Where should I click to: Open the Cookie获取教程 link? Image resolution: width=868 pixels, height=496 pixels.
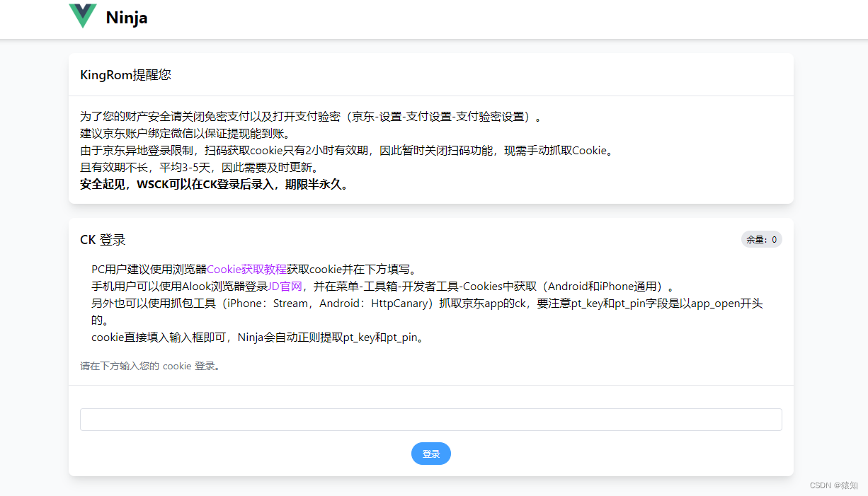click(x=246, y=270)
